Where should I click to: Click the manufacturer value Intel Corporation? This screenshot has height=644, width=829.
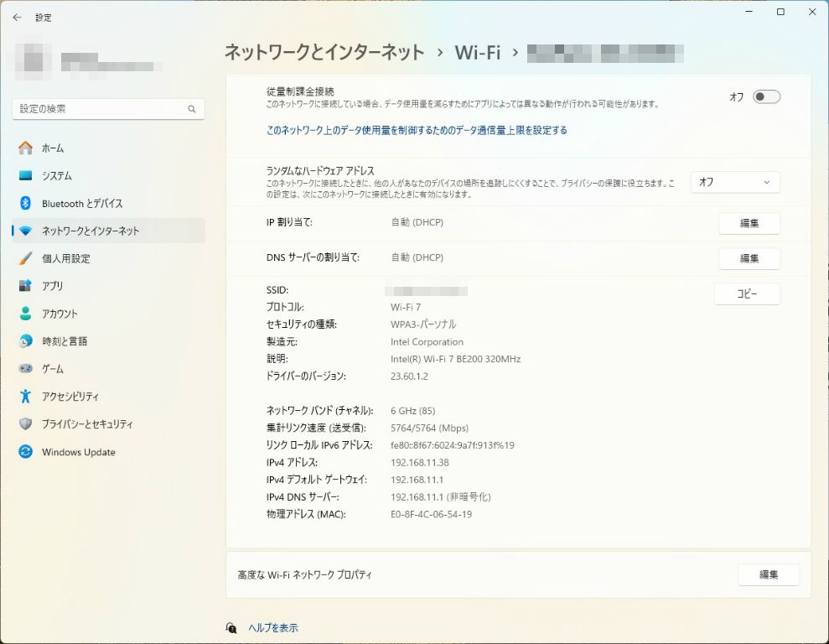pos(427,342)
